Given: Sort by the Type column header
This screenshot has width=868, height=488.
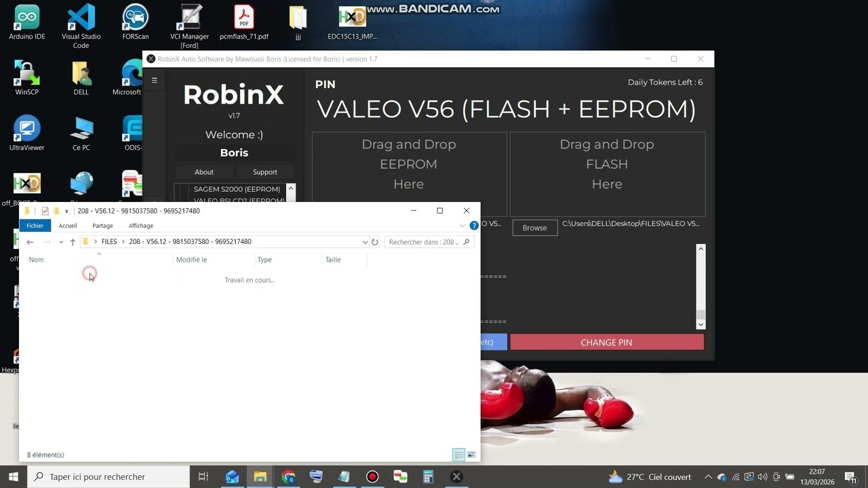Looking at the screenshot, I should tap(288, 260).
